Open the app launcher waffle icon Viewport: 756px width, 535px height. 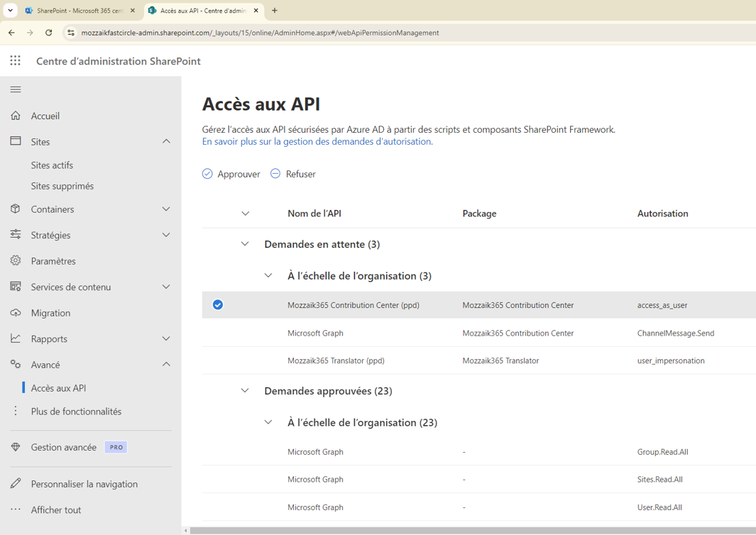[16, 60]
